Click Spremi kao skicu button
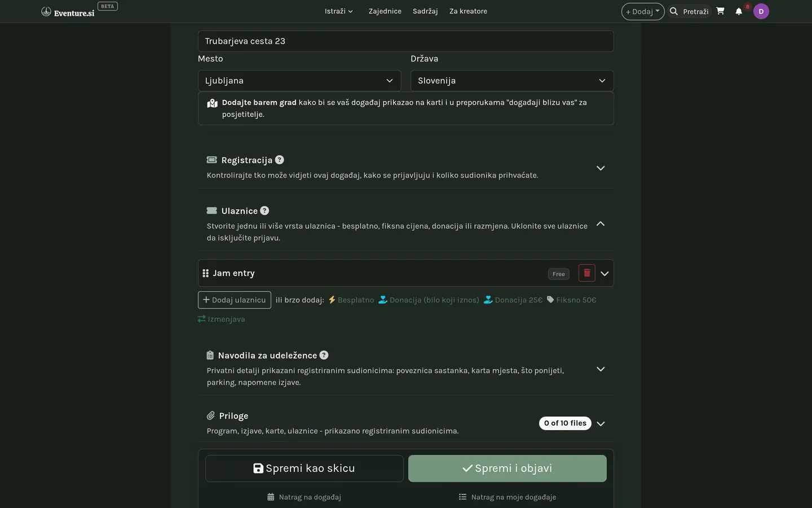Screen dimensions: 812x508 tap(304, 468)
